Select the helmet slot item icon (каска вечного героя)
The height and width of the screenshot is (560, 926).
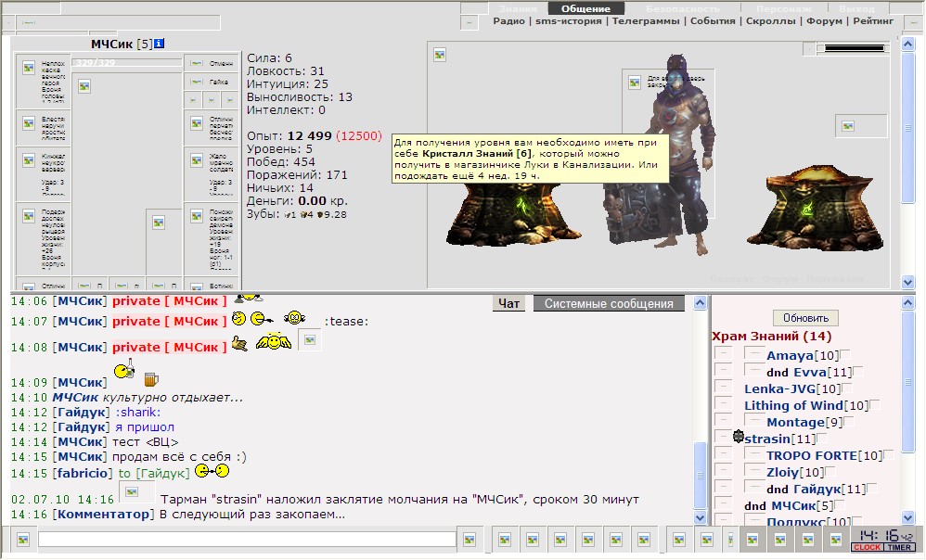click(x=29, y=68)
